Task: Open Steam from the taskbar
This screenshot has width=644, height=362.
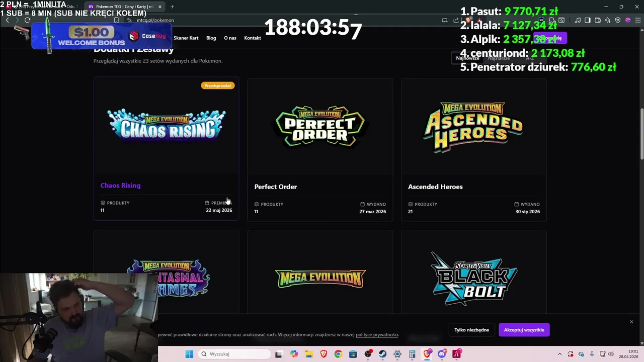Action: coord(382,354)
